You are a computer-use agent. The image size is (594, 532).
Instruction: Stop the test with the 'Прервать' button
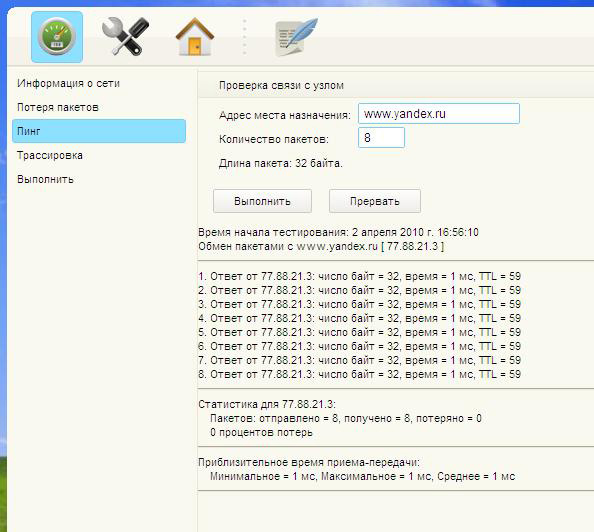375,201
